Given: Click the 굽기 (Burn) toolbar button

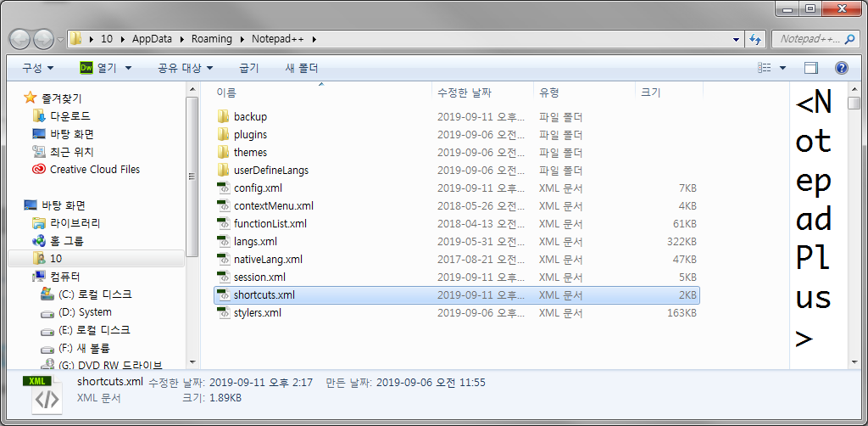Looking at the screenshot, I should tap(249, 68).
